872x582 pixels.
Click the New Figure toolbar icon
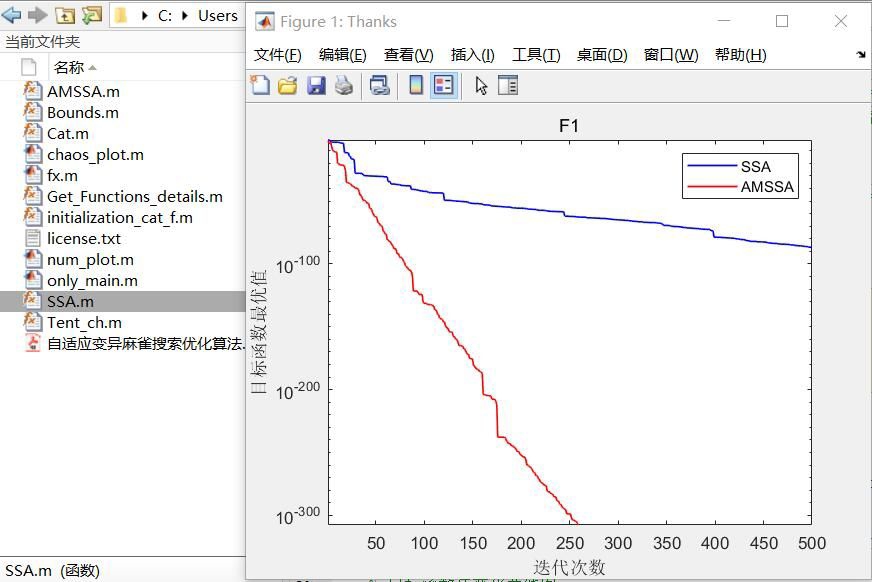click(260, 85)
